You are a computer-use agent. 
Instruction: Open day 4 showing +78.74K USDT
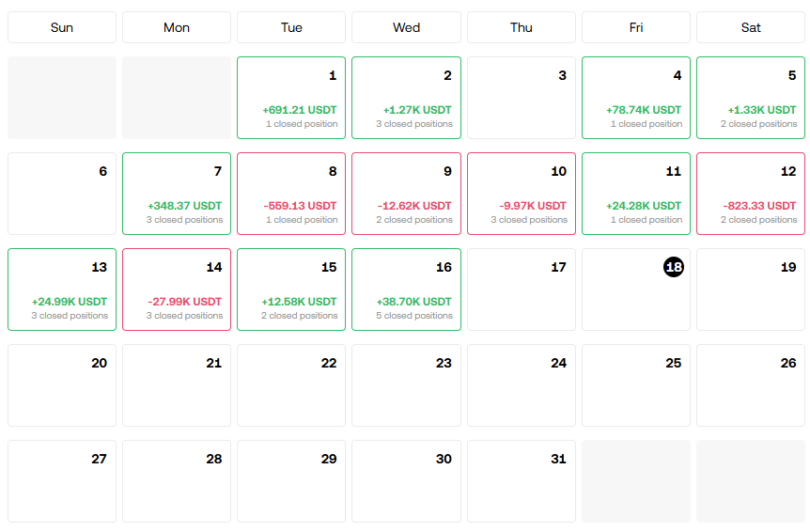[636, 98]
